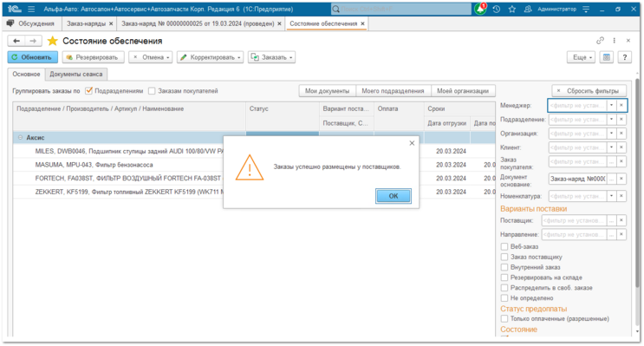Filter by Мои документы
The width and height of the screenshot is (644, 346).
click(327, 91)
